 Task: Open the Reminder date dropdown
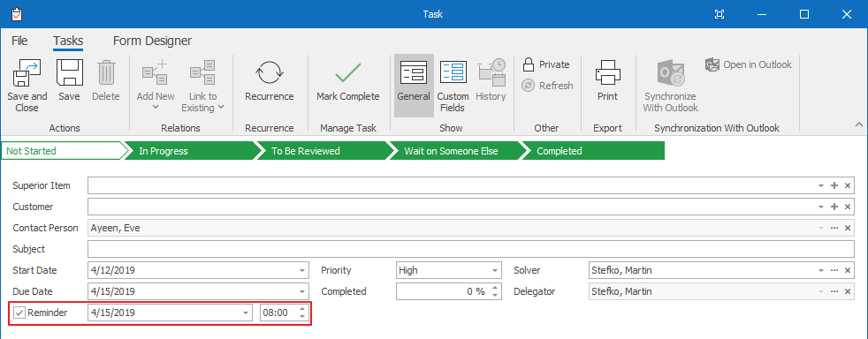pos(247,313)
